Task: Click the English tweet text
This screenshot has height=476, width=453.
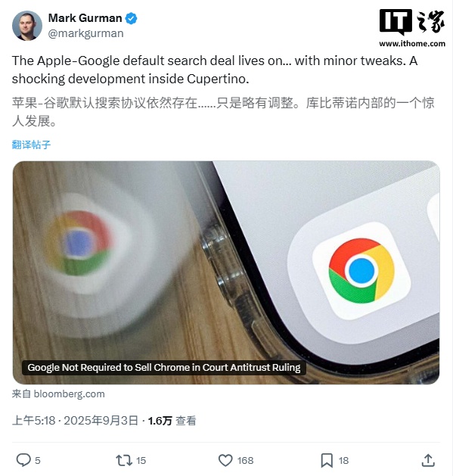Action: pyautogui.click(x=215, y=70)
